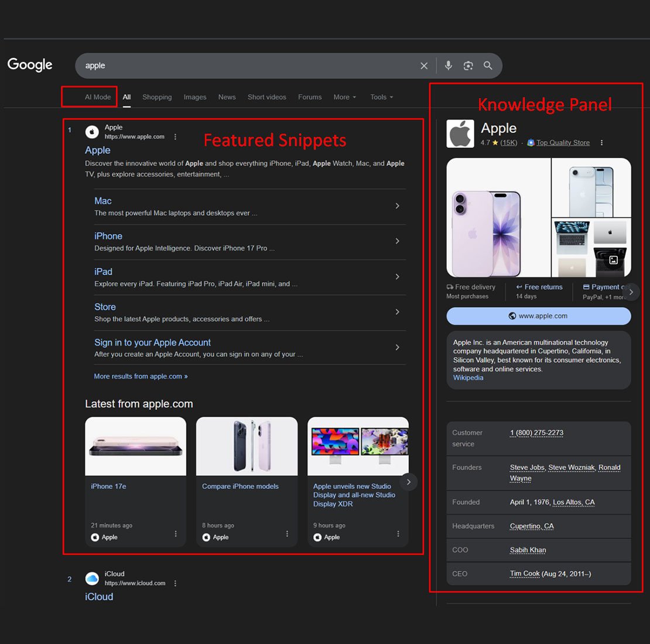Switch to the All results tab
The width and height of the screenshot is (650, 644).
point(126,97)
